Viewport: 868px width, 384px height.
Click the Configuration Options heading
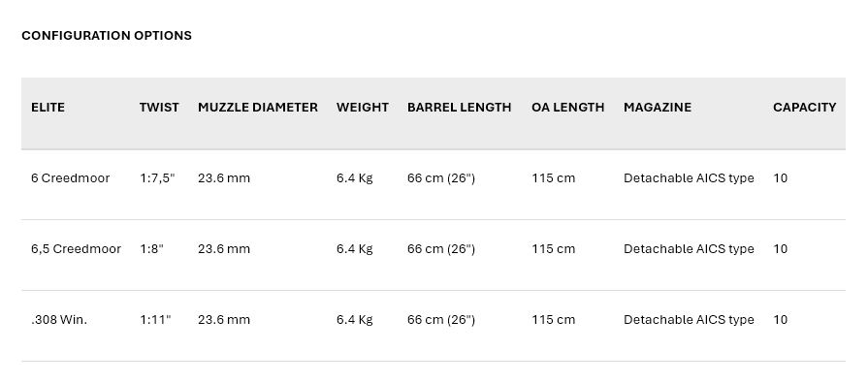(107, 36)
